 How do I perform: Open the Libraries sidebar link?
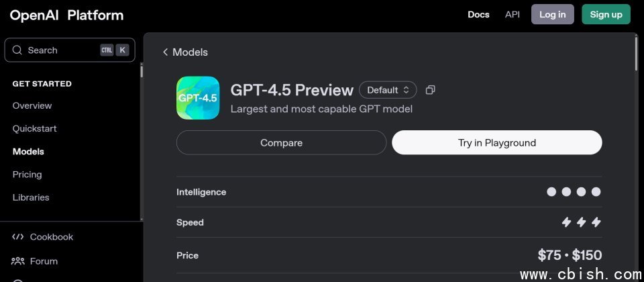click(x=31, y=197)
